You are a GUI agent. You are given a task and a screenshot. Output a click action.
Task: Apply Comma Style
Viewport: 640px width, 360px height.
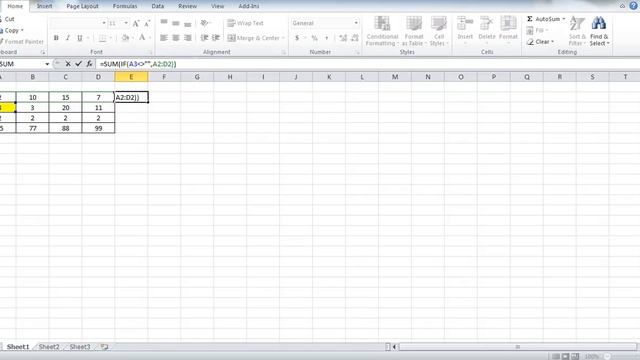pos(327,38)
